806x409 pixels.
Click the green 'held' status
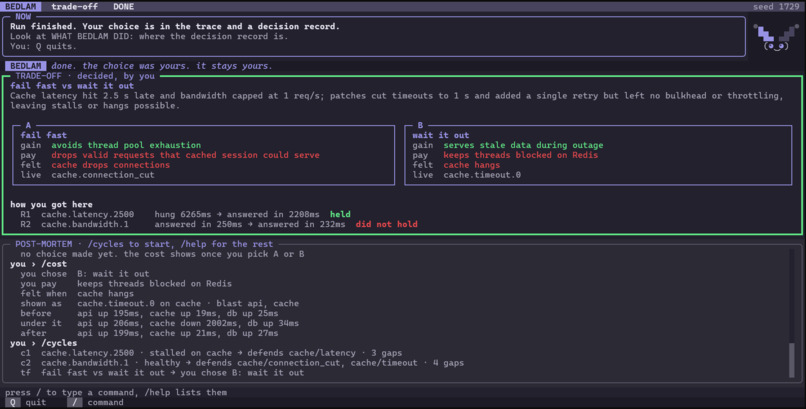340,214
